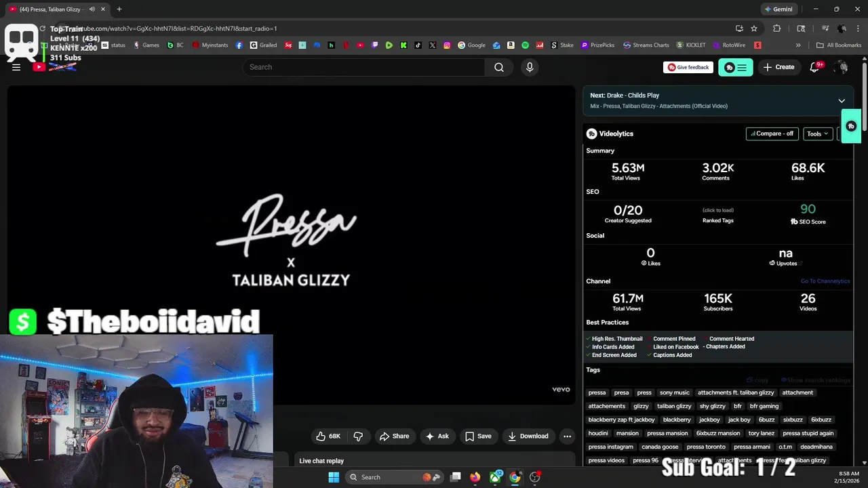
Task: Download the video
Action: coord(528,436)
